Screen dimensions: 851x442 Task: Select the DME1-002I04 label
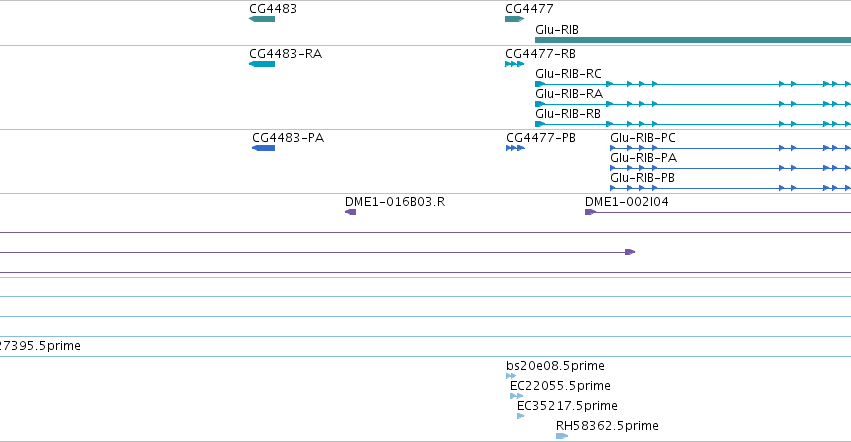[x=627, y=202]
